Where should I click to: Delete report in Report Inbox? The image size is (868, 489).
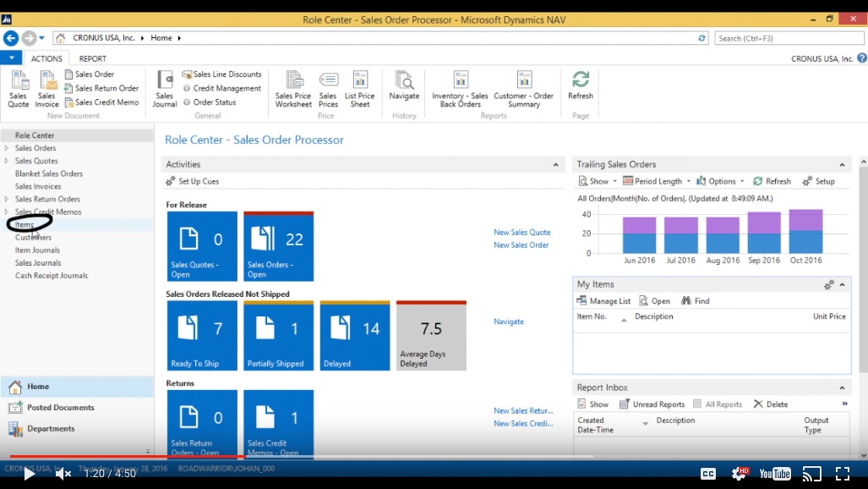pyautogui.click(x=771, y=404)
